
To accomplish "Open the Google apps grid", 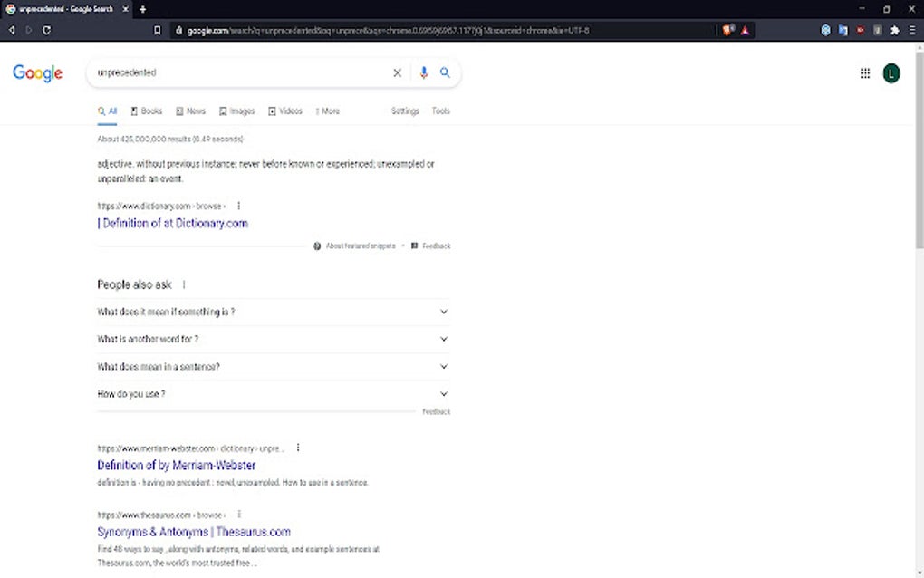I will click(x=865, y=73).
